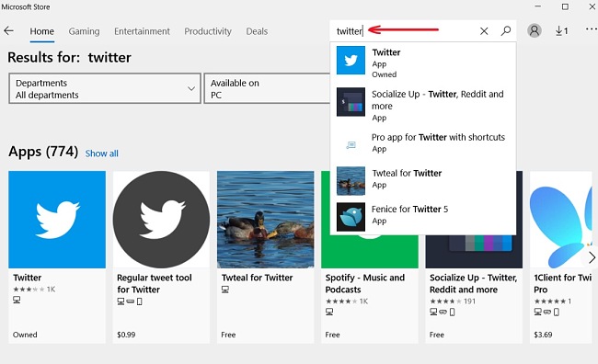The image size is (598, 364).
Task: Open the user account profile icon
Action: (x=535, y=30)
